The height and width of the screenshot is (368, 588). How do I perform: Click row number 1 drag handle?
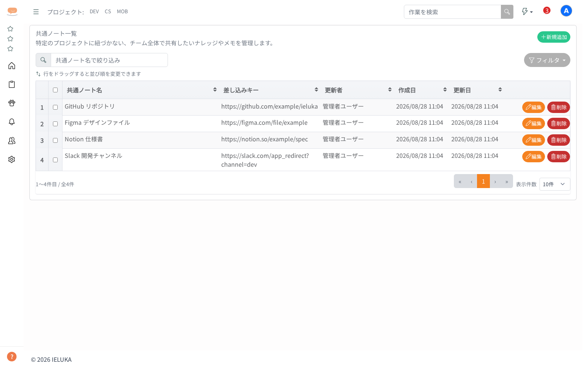pyautogui.click(x=42, y=107)
